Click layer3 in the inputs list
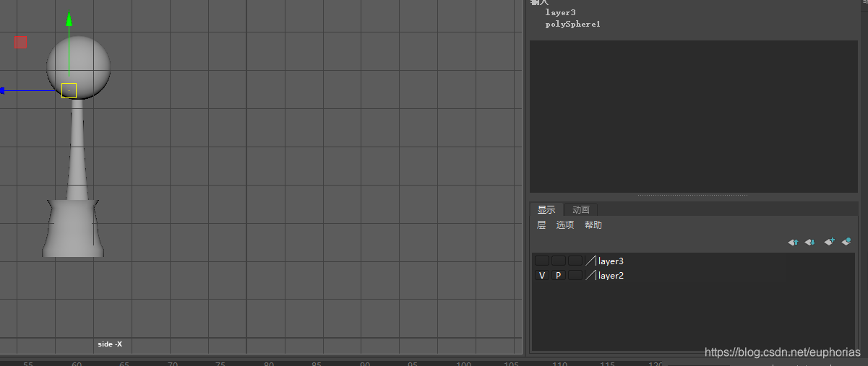Screen dimensions: 868x366 tap(560, 12)
